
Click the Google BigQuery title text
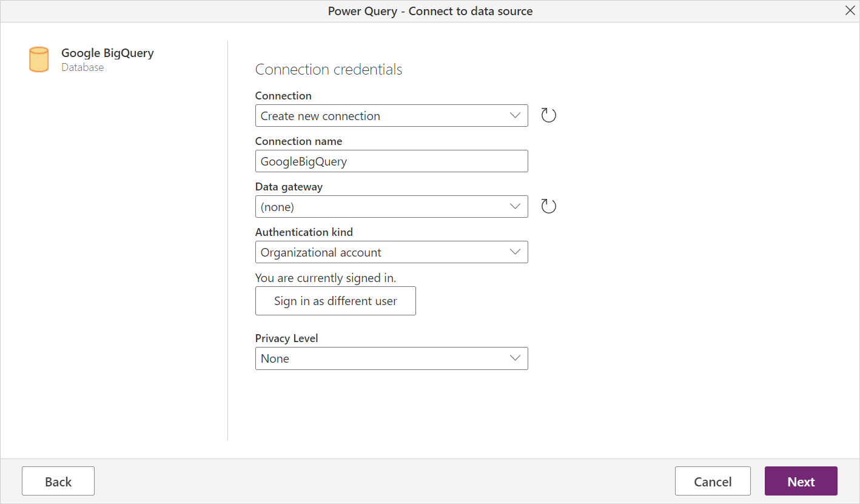coord(107,53)
